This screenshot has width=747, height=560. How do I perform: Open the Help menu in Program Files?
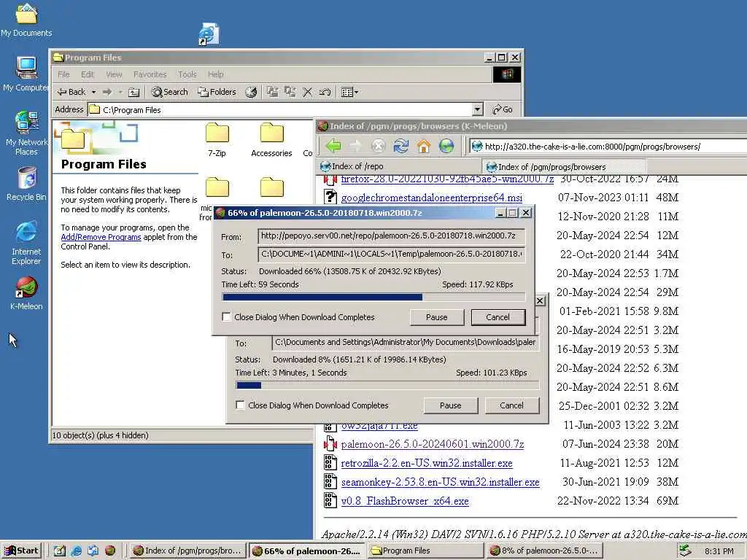[216, 74]
